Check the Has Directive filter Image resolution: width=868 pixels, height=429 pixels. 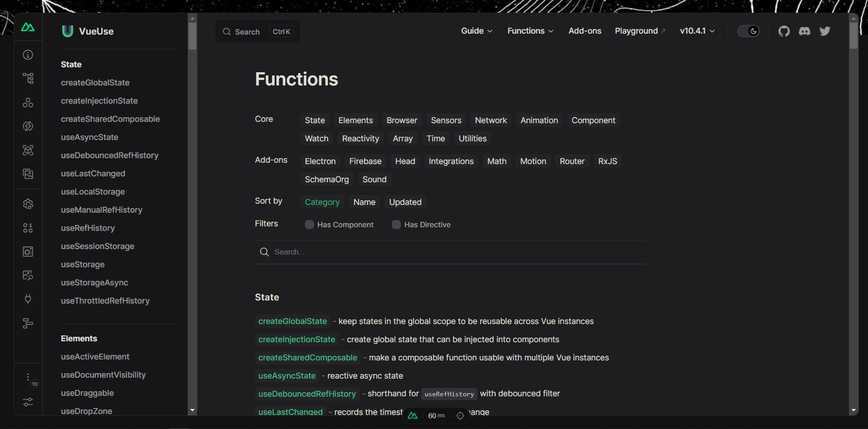tap(396, 224)
